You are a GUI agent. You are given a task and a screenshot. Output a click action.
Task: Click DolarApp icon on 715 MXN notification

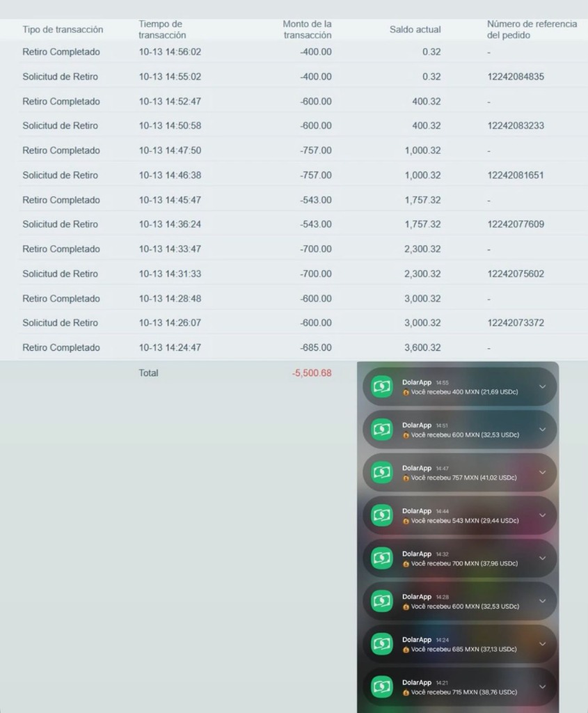tap(382, 687)
